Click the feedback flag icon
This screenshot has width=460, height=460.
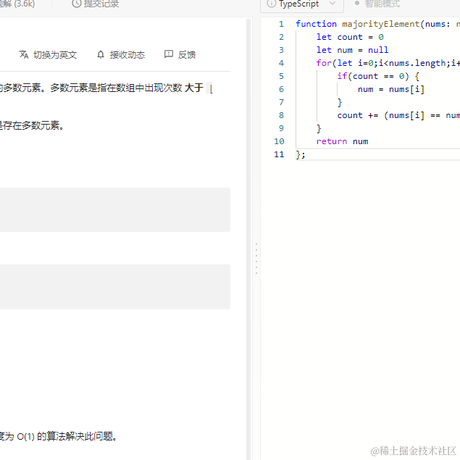(x=169, y=54)
